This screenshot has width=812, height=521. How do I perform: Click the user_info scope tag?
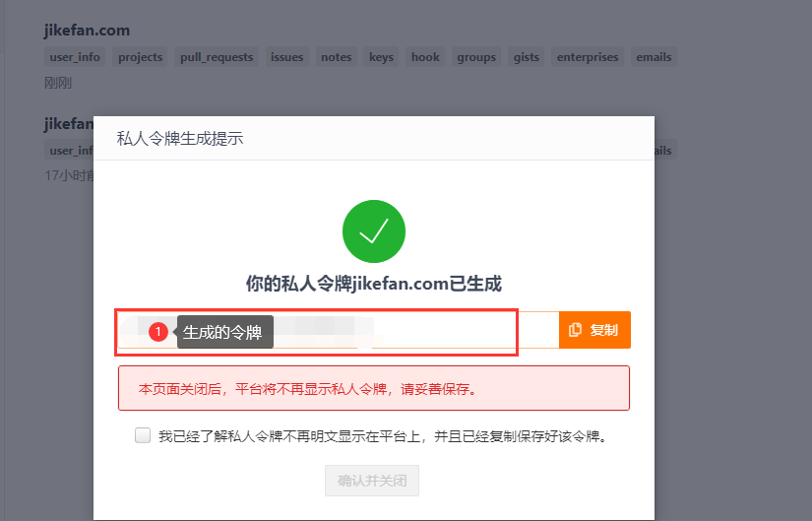75,57
